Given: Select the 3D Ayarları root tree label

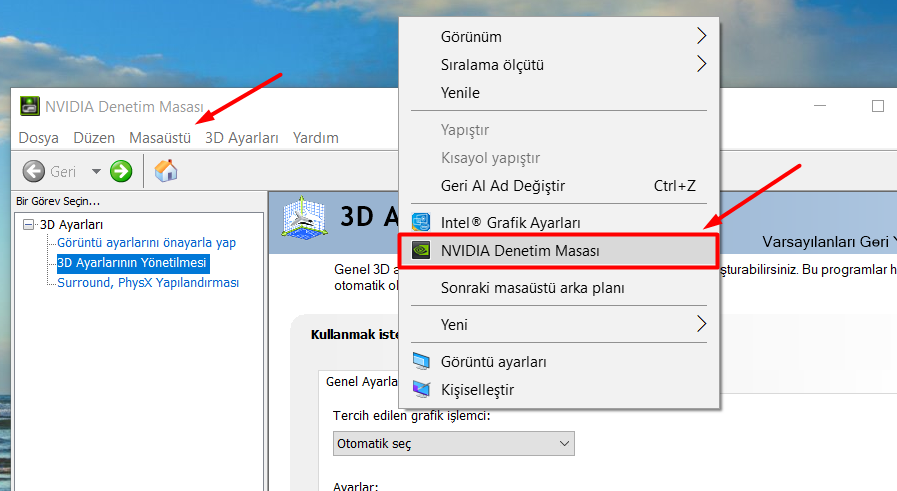Looking at the screenshot, I should click(x=72, y=225).
